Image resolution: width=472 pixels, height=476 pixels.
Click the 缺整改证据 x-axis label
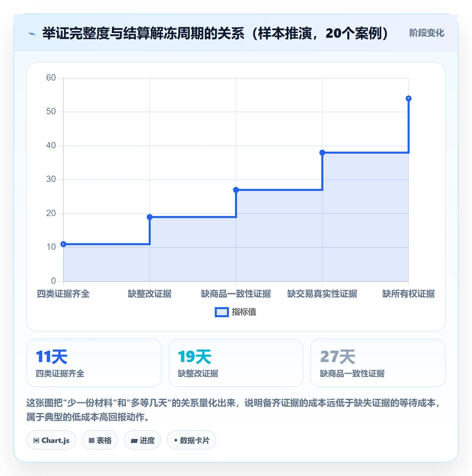(150, 294)
